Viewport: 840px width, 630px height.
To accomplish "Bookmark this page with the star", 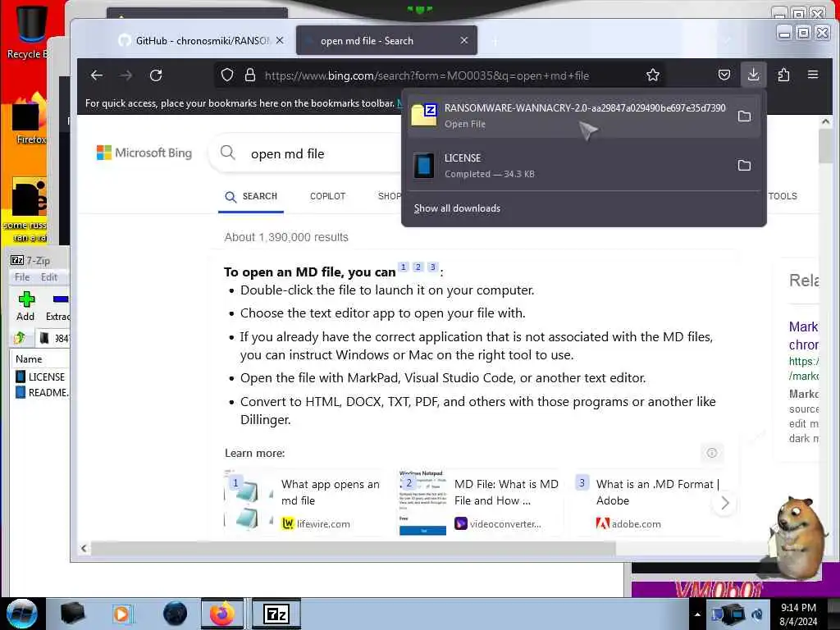I will pyautogui.click(x=652, y=75).
